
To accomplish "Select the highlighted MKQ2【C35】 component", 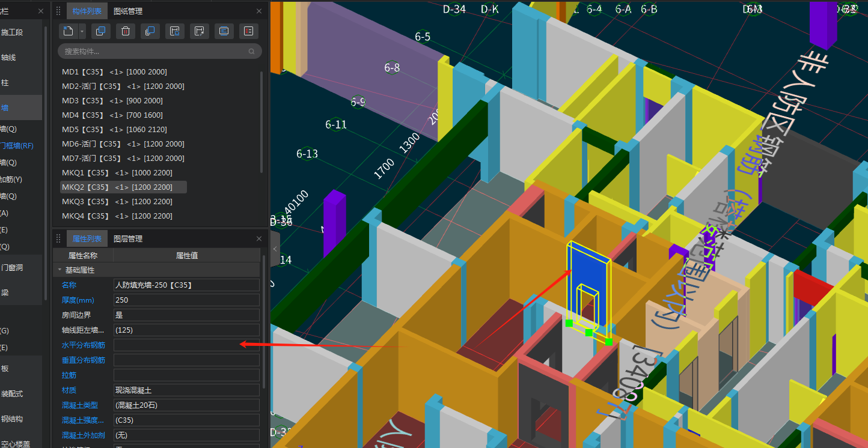I will pos(123,187).
